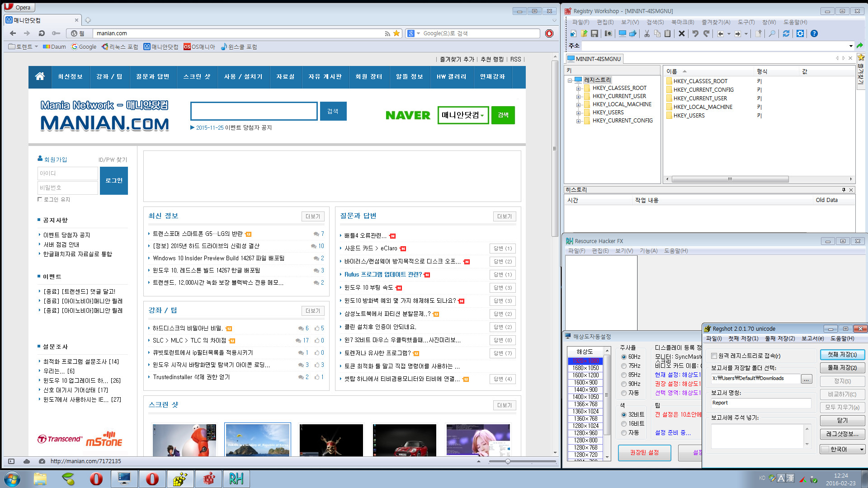Select the 16-bit color radio button
Viewport: 868px width, 488px height.
pyautogui.click(x=624, y=424)
